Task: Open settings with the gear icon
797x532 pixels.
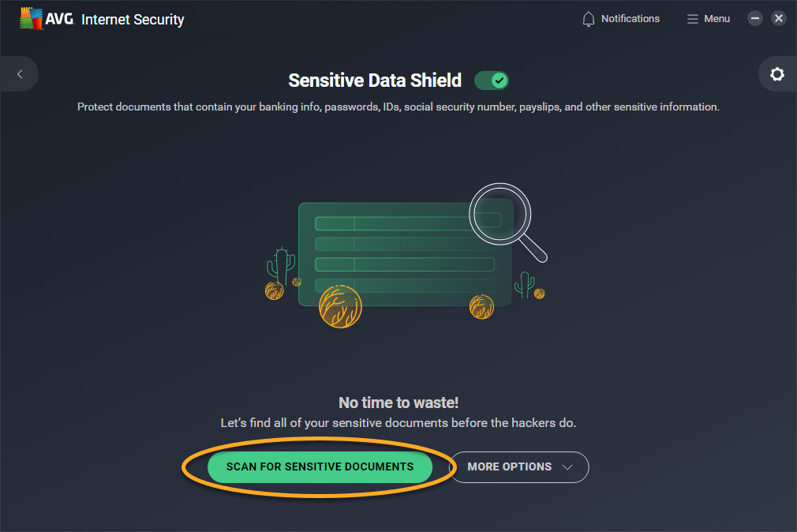Action: point(777,74)
